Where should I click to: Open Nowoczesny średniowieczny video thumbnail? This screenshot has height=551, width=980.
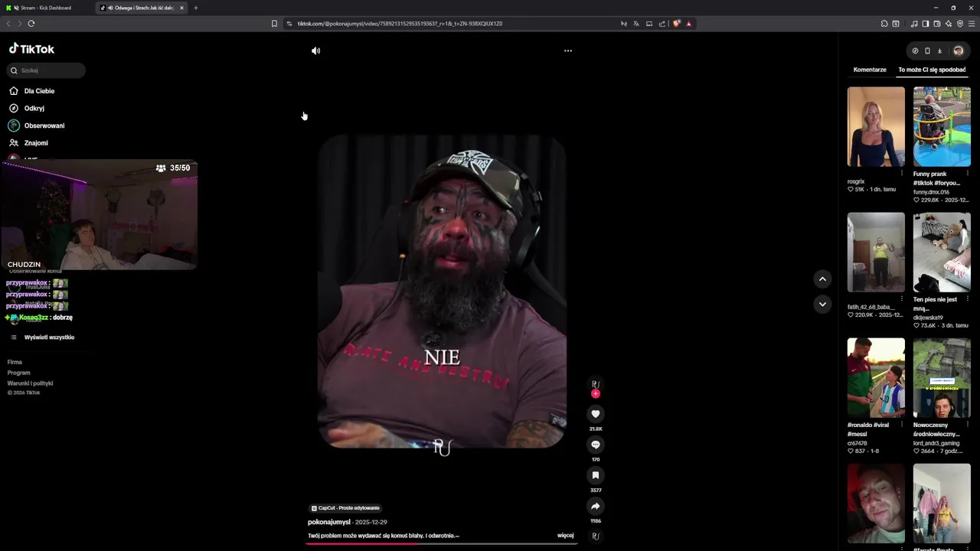942,377
